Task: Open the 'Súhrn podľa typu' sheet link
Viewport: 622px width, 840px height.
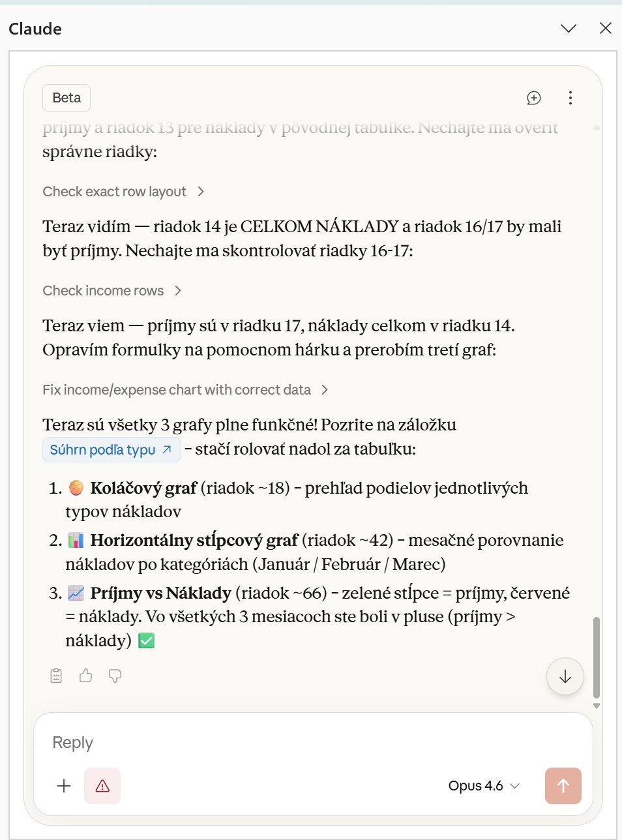Action: 111,450
